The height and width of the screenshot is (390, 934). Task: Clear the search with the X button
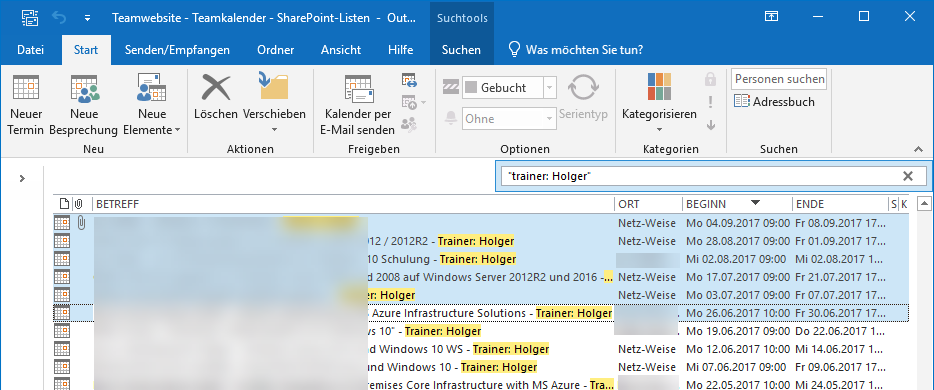[x=908, y=176]
